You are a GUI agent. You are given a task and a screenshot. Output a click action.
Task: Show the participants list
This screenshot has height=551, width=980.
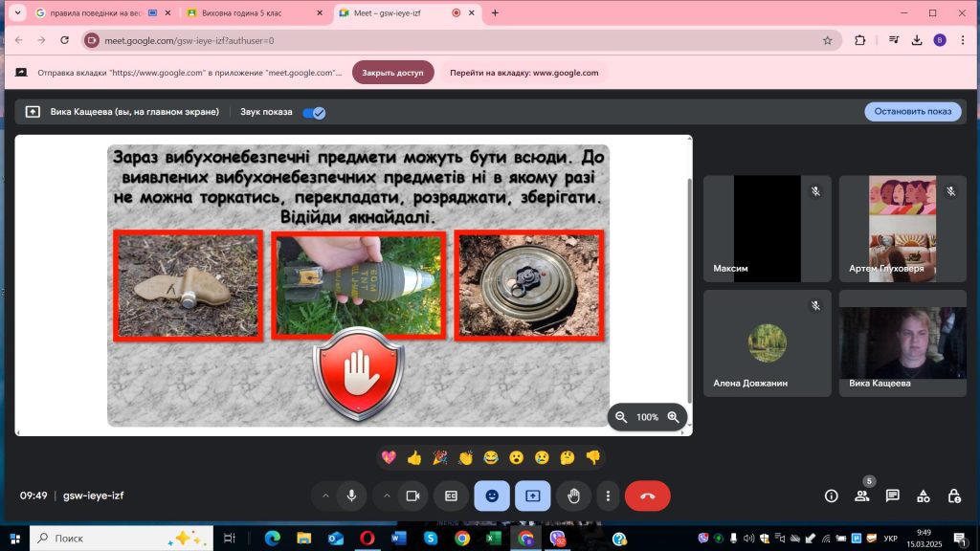862,496
